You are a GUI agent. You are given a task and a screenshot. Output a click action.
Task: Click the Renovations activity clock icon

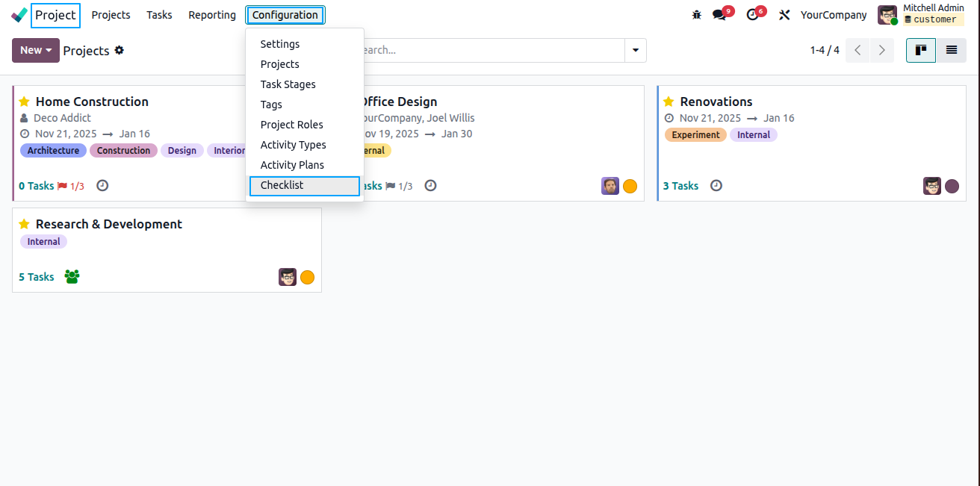click(x=716, y=185)
